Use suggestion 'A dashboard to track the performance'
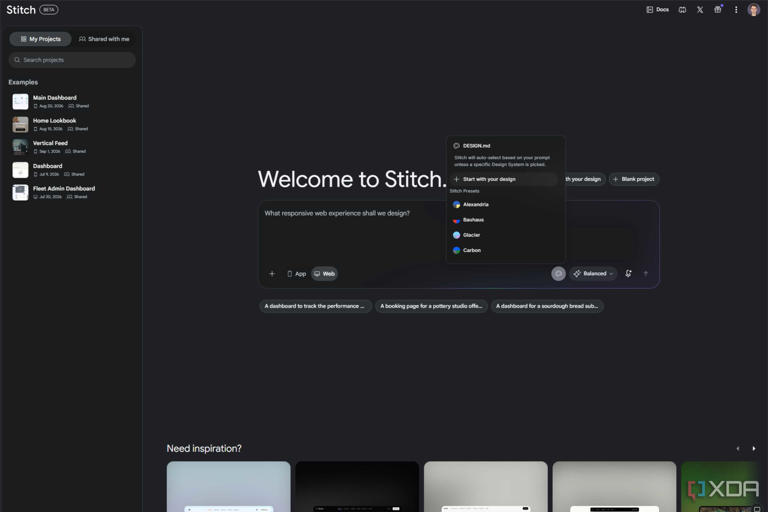The width and height of the screenshot is (768, 512). coord(315,306)
